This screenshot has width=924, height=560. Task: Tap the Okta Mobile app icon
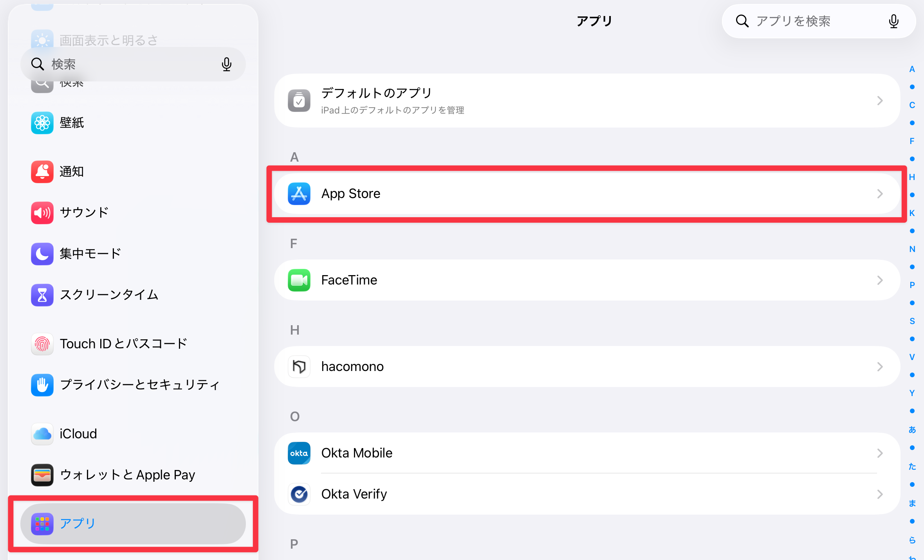[x=299, y=453]
